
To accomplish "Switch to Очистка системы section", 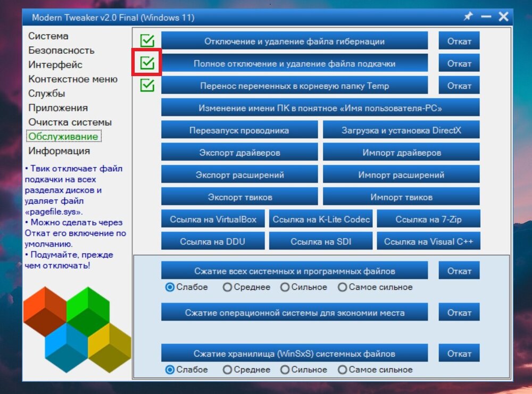I will tap(70, 122).
